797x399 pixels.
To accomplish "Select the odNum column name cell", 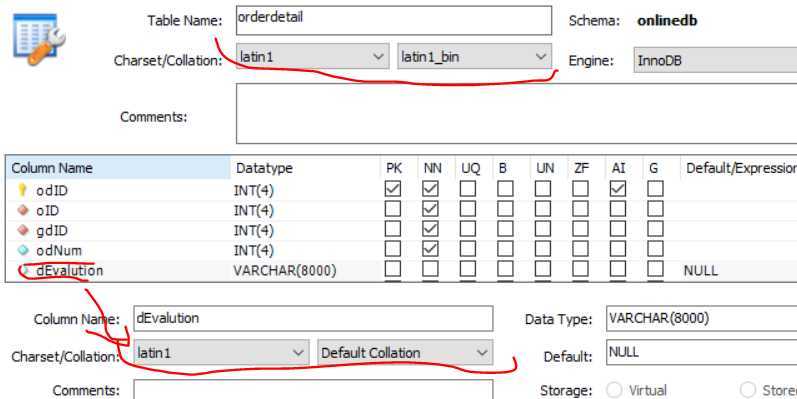I will (x=58, y=250).
